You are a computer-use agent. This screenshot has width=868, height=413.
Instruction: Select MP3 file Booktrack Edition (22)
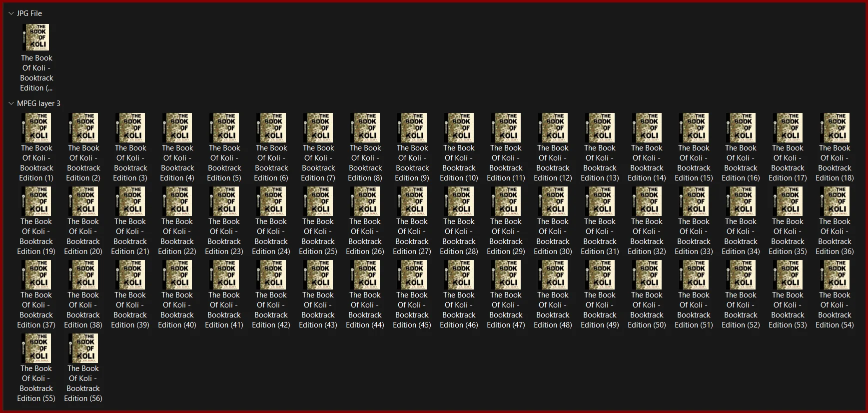tap(177, 221)
